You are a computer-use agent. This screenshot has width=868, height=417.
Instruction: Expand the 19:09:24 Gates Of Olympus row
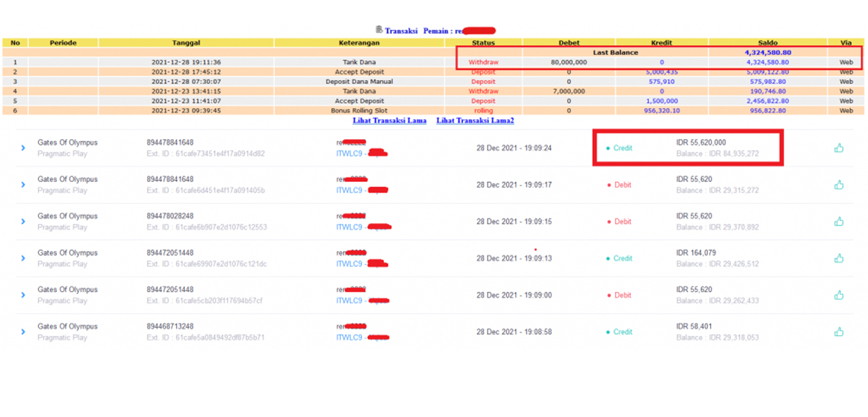(x=23, y=148)
